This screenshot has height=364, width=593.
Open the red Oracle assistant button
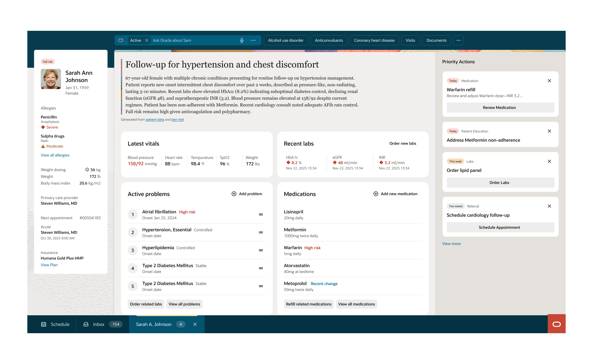(x=557, y=324)
